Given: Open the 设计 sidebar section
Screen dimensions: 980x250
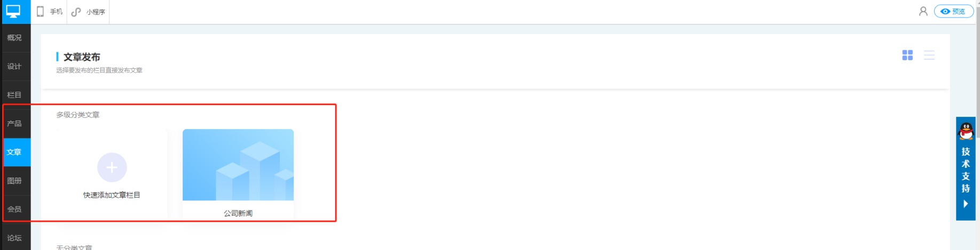Looking at the screenshot, I should 14,67.
